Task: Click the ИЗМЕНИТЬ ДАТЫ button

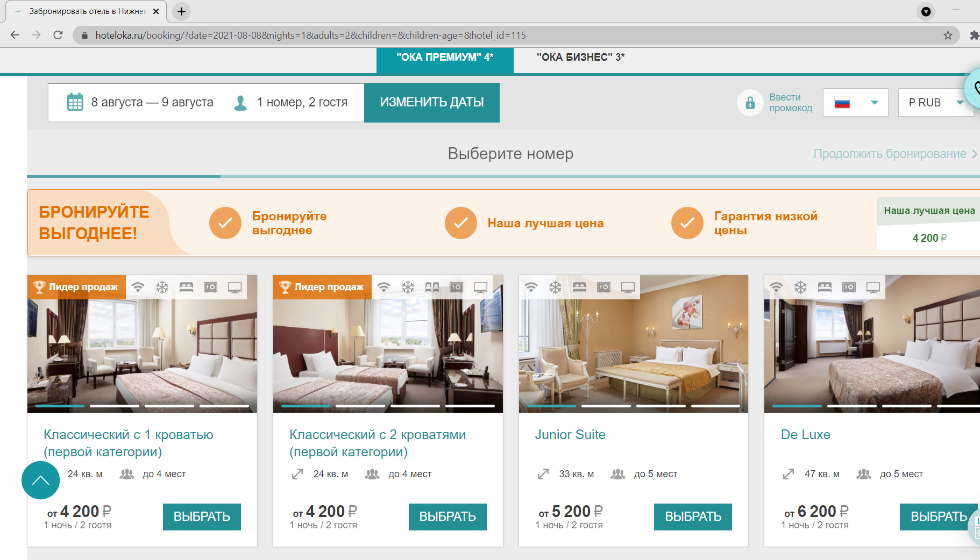Action: [432, 102]
